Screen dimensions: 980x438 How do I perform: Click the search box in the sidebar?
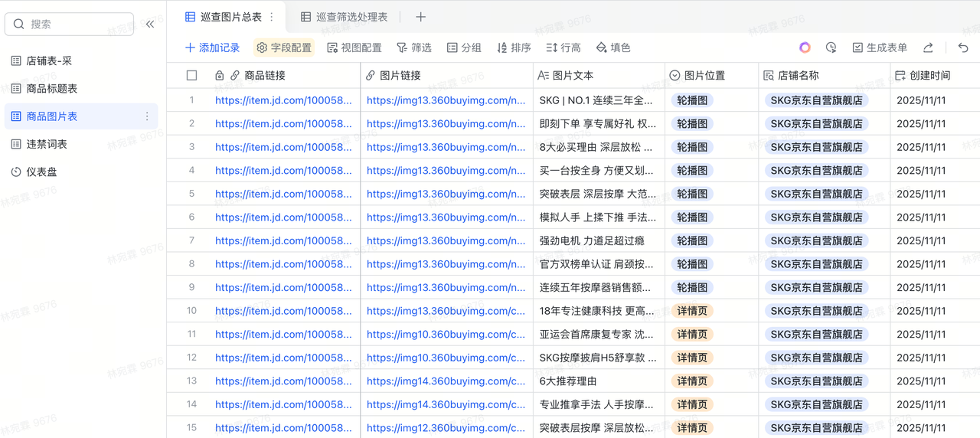pos(69,25)
